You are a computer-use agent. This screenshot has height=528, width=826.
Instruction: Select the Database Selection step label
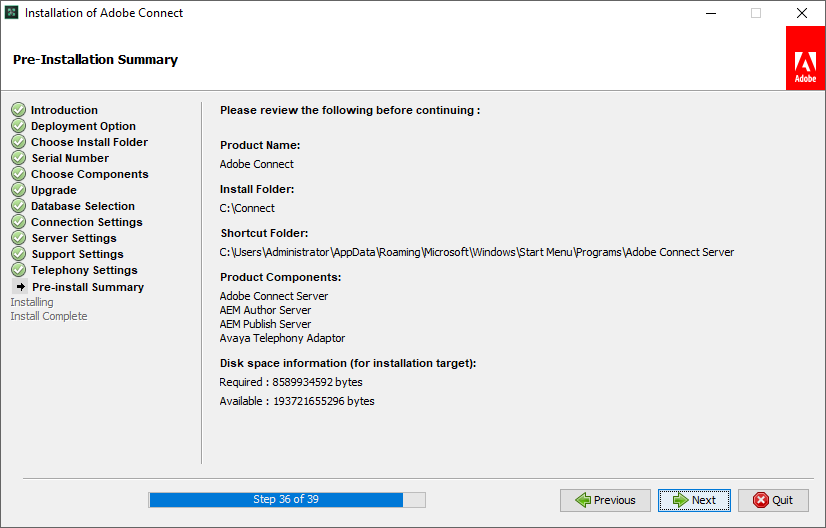[x=83, y=206]
